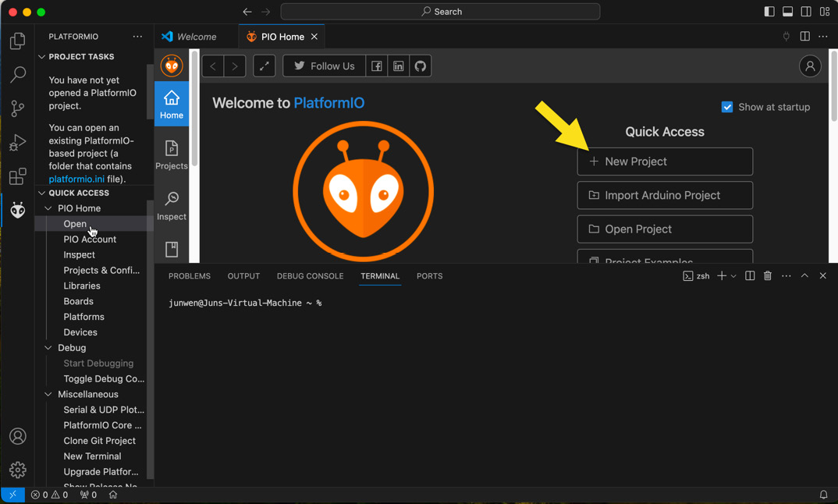Open the Explorer view in activity bar
Screen dimensions: 838x504
click(18, 41)
